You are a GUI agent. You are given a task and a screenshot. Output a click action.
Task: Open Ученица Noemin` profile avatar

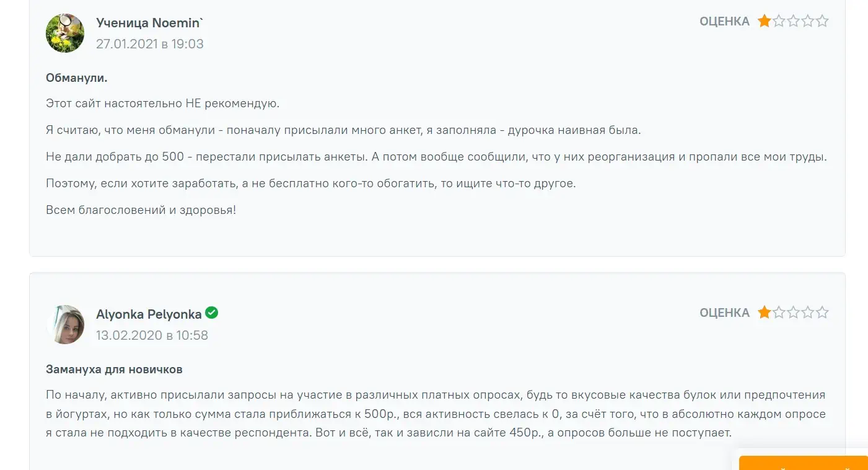(x=65, y=33)
